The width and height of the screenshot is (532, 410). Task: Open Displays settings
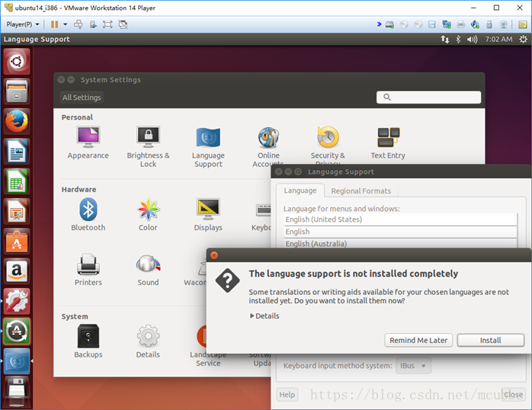[208, 215]
